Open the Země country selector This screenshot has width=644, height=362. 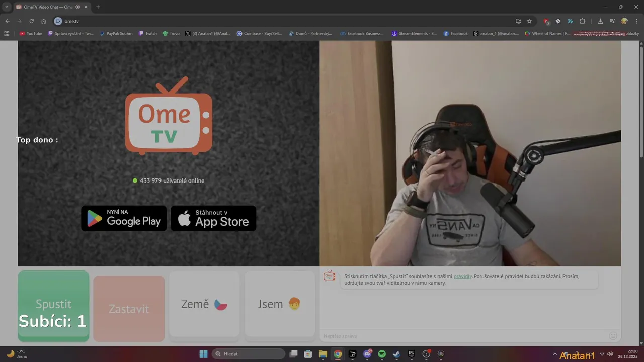(x=204, y=304)
